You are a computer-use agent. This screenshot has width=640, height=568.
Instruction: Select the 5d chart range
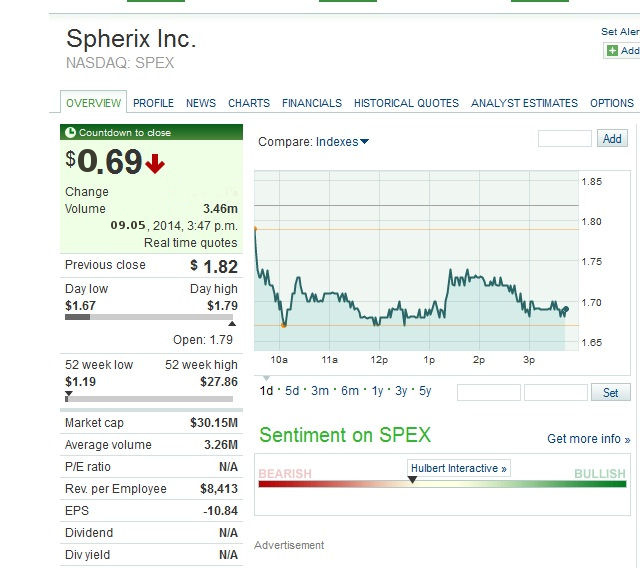point(292,391)
